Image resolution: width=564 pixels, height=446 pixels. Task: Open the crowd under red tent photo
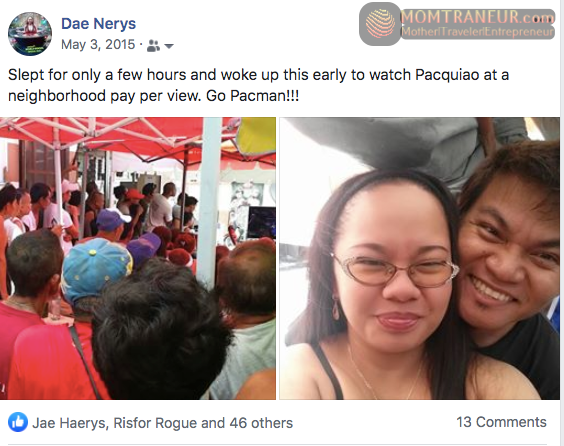[138, 258]
